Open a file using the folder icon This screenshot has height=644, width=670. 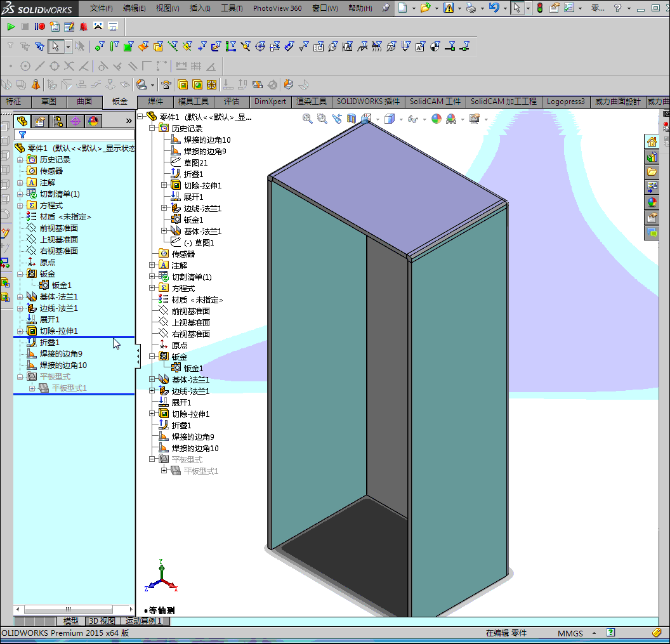pyautogui.click(x=425, y=8)
